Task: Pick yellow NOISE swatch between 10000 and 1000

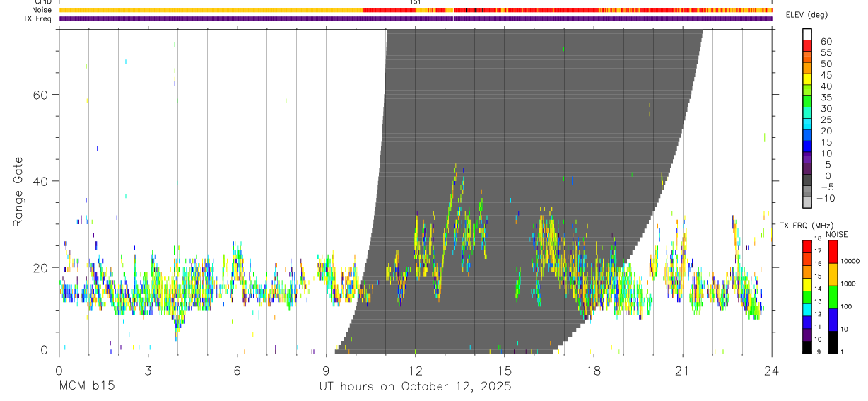Action: tap(833, 274)
